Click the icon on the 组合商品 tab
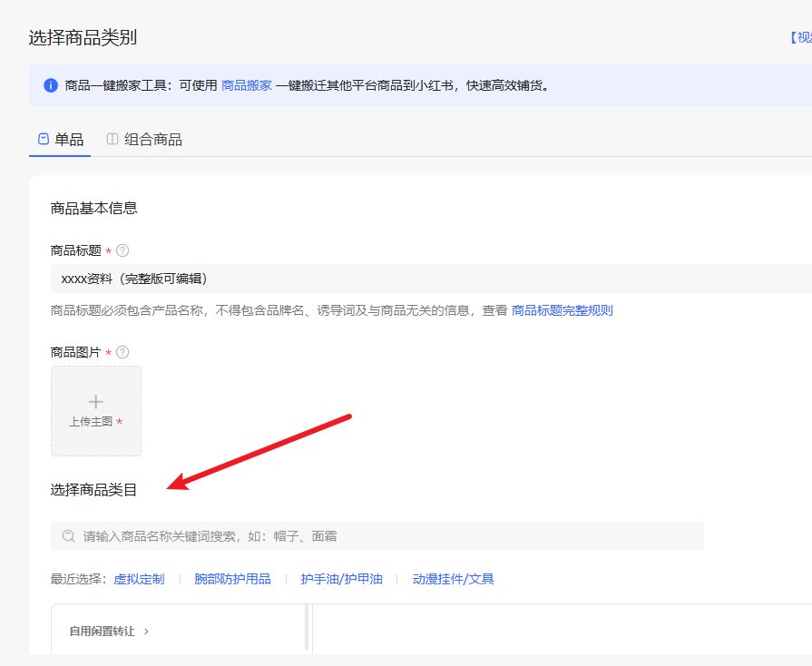 pyautogui.click(x=113, y=139)
